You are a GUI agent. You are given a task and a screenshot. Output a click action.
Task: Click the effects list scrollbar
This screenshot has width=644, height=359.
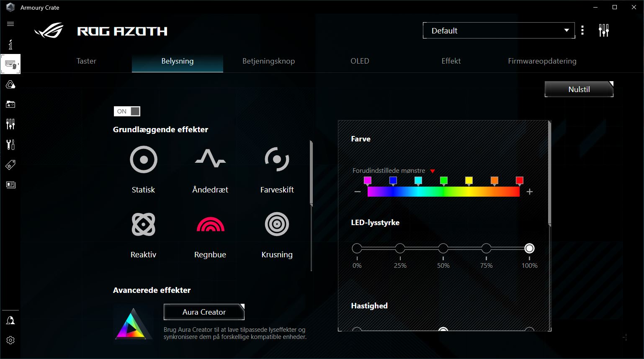click(x=311, y=173)
